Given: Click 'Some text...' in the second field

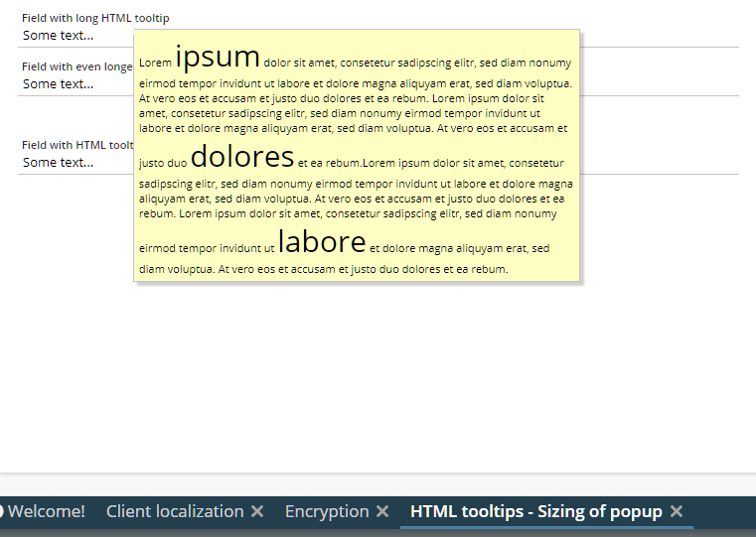Looking at the screenshot, I should point(58,84).
